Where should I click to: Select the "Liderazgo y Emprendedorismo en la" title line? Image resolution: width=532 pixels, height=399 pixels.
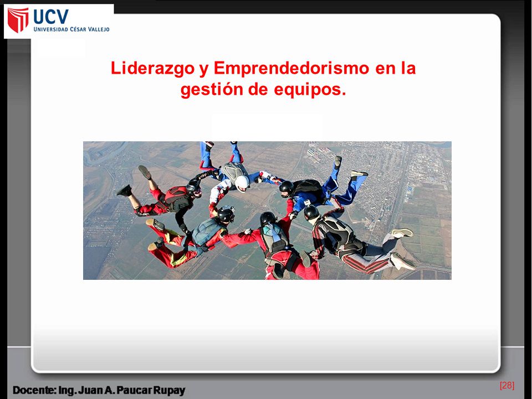tap(263, 68)
